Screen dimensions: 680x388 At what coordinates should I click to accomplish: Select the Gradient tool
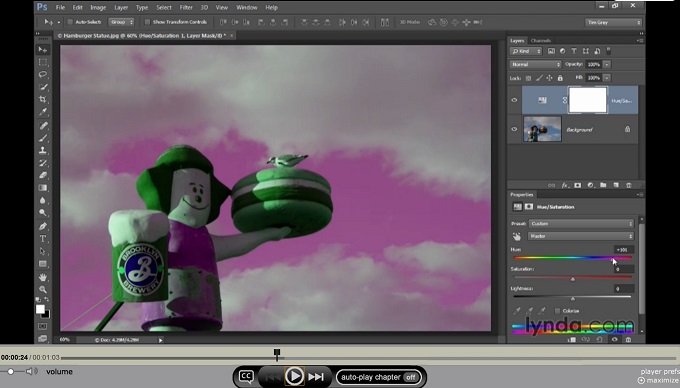point(42,188)
